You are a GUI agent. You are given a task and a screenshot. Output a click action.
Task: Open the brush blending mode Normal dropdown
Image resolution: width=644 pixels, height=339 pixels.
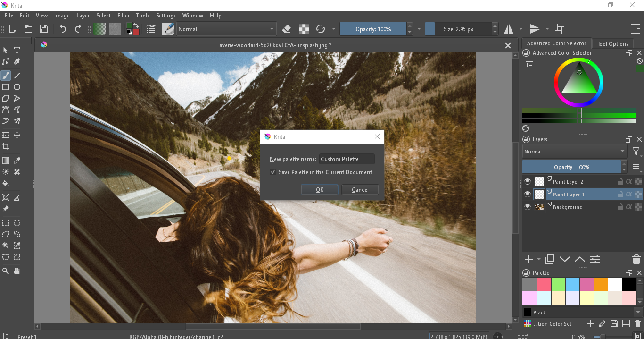(x=226, y=29)
